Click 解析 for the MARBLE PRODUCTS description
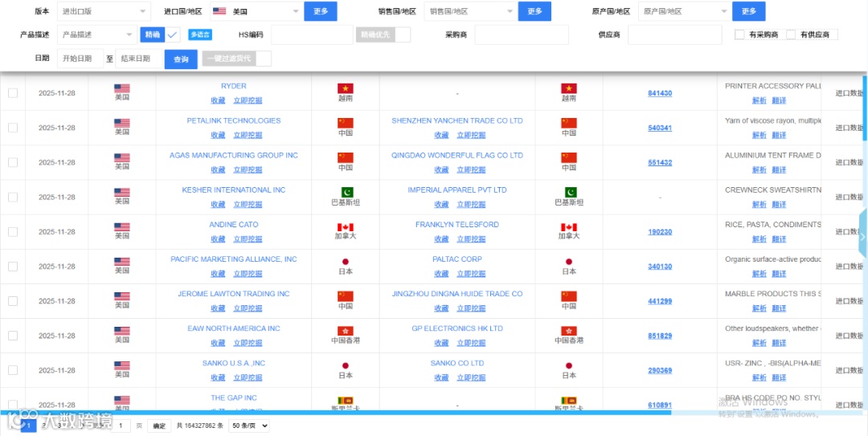This screenshot has width=868, height=436. pos(759,308)
